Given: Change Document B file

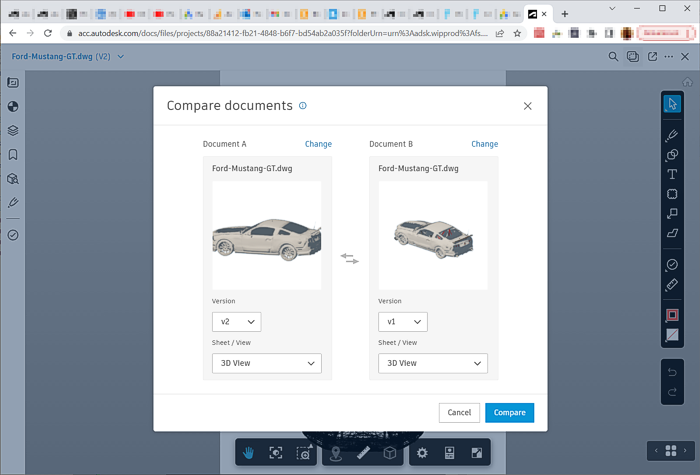Looking at the screenshot, I should 485,144.
